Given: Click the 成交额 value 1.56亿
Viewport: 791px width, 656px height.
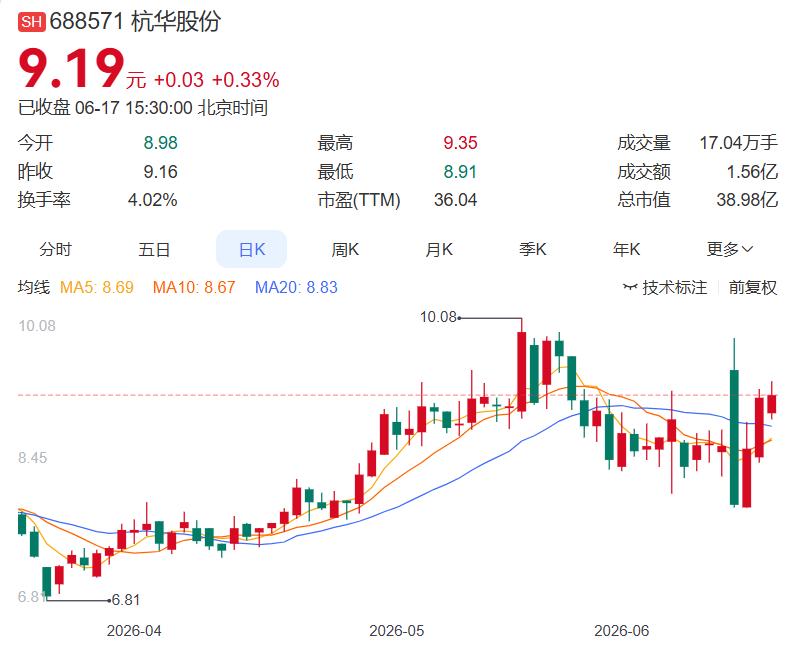Looking at the screenshot, I should 752,172.
